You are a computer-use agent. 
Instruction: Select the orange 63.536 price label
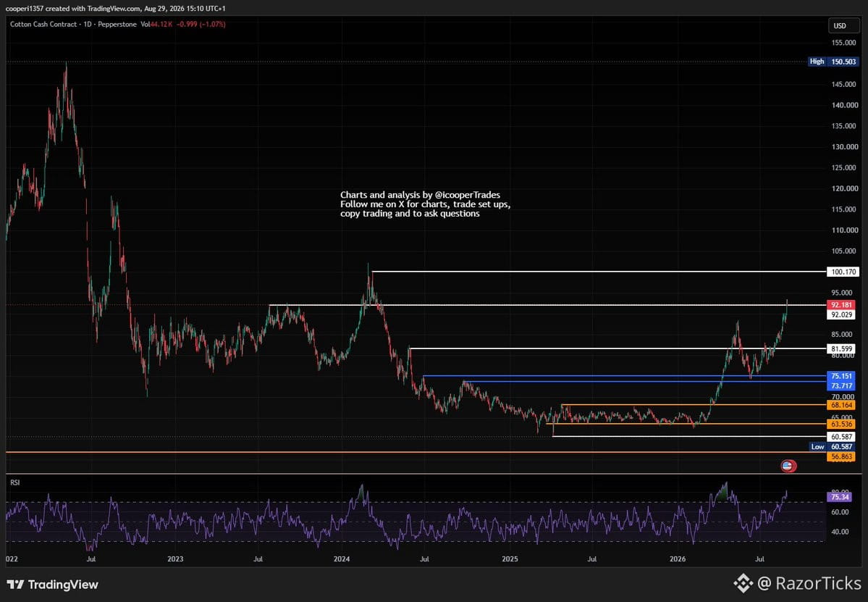[x=841, y=425]
